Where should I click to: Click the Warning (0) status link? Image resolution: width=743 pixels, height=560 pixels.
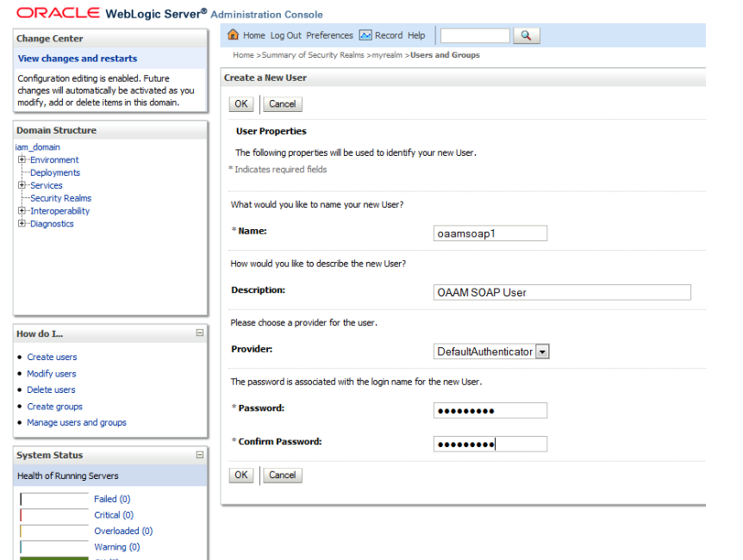(116, 547)
